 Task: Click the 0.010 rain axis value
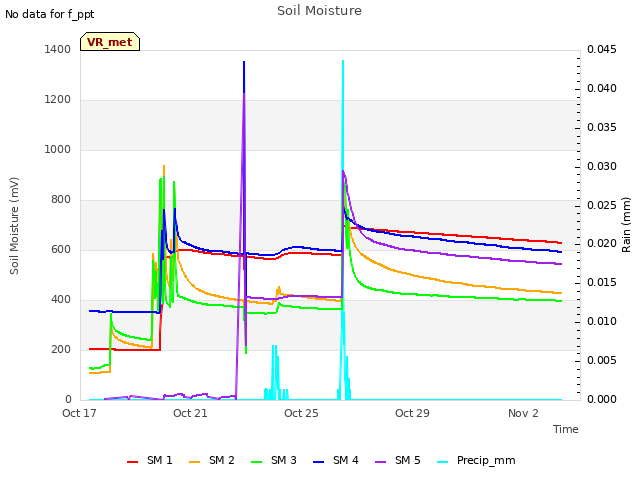tap(602, 322)
